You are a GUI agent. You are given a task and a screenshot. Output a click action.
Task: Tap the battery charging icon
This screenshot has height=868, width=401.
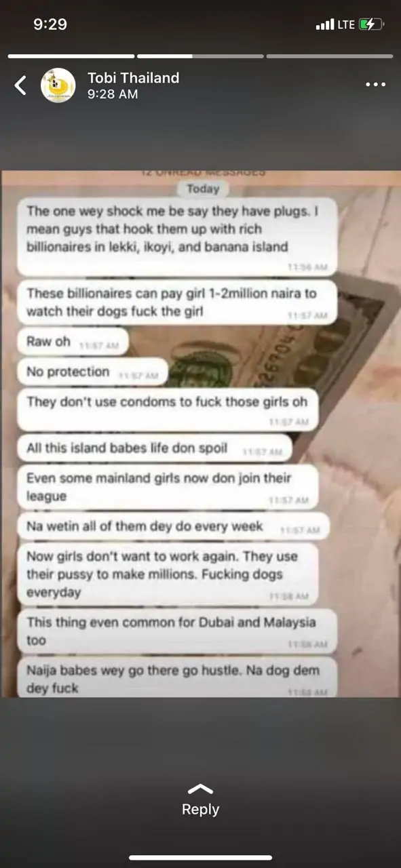[372, 24]
